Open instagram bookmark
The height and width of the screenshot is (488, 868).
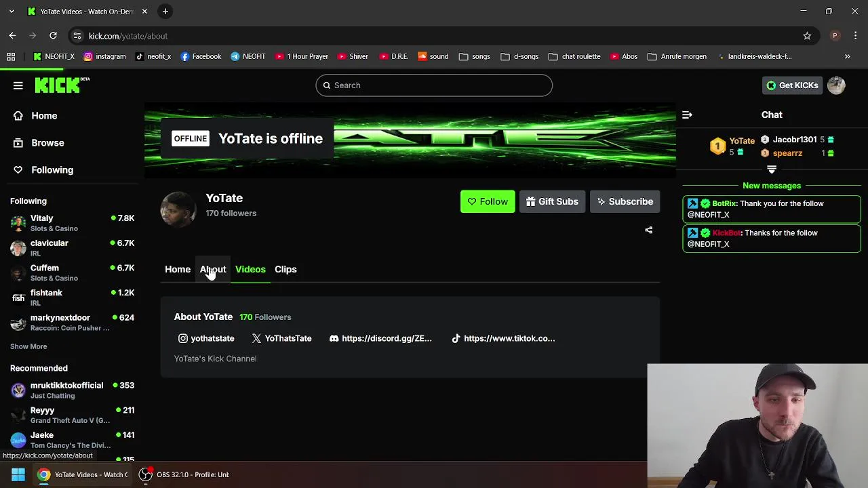[104, 56]
